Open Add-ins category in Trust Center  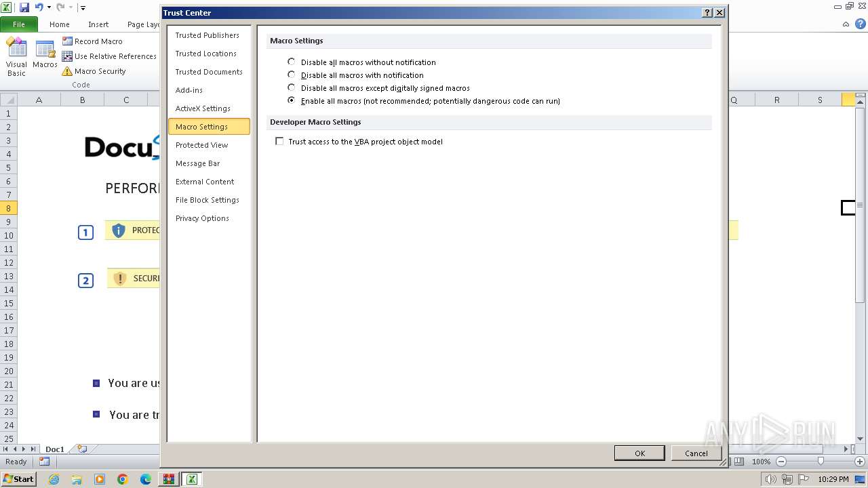[209, 90]
